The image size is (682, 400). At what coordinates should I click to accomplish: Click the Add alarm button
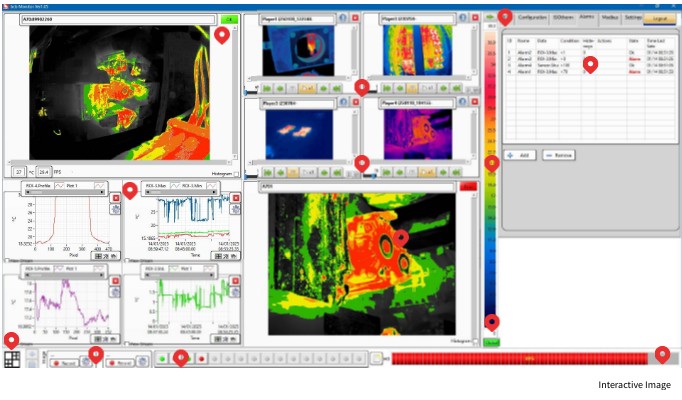[519, 156]
